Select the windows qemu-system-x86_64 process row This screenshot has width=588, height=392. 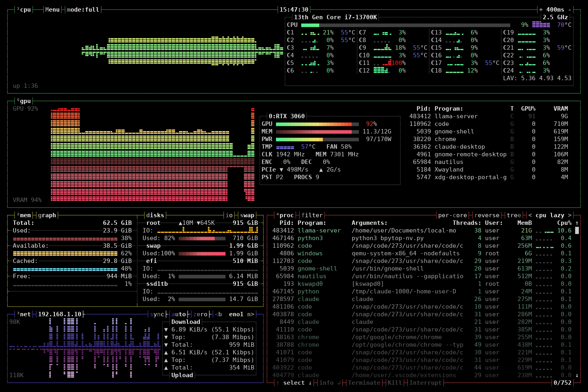point(422,253)
